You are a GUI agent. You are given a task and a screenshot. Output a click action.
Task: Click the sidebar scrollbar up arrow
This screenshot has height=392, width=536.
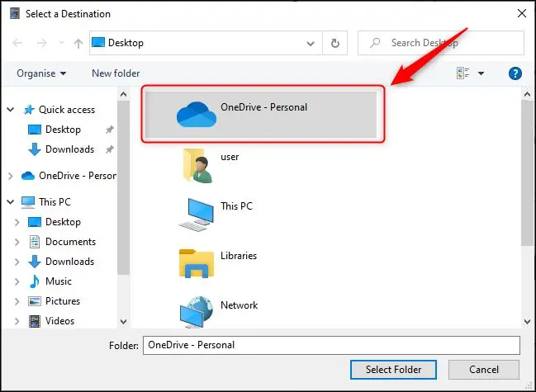[x=123, y=95]
